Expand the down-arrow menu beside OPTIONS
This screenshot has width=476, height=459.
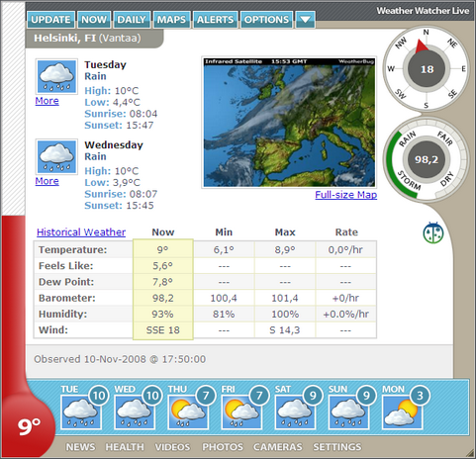(305, 20)
